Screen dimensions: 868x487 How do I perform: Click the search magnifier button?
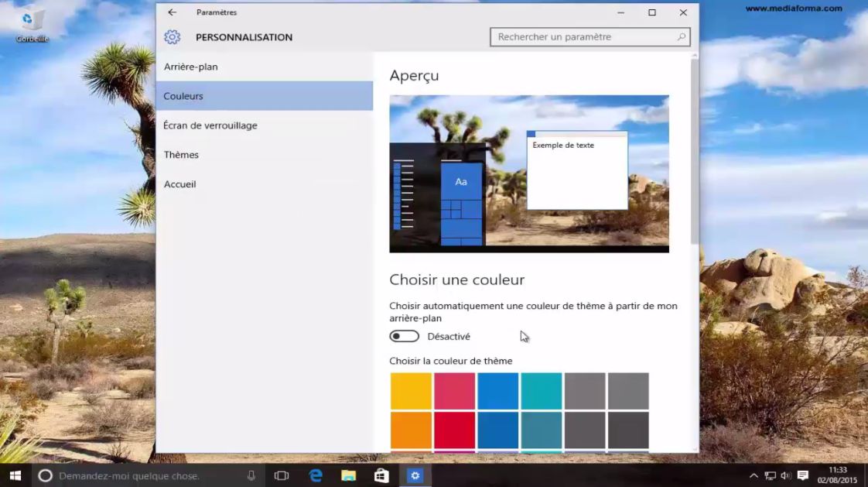tap(680, 36)
